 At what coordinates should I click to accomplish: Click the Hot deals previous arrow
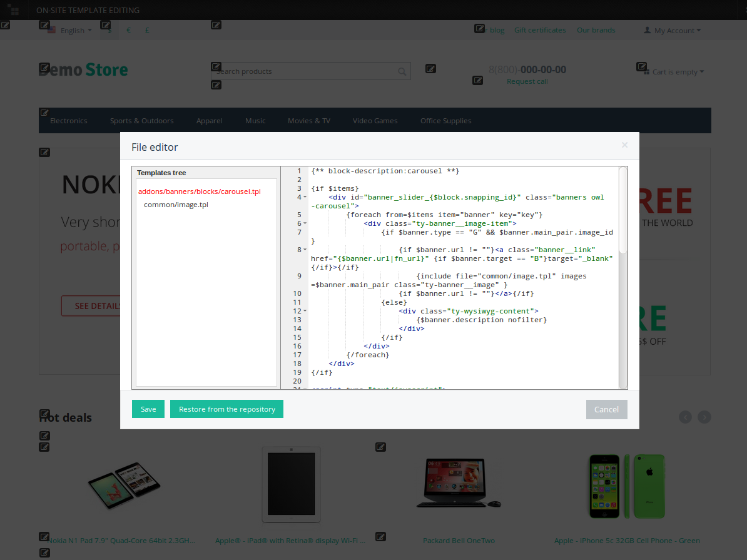coord(686,417)
